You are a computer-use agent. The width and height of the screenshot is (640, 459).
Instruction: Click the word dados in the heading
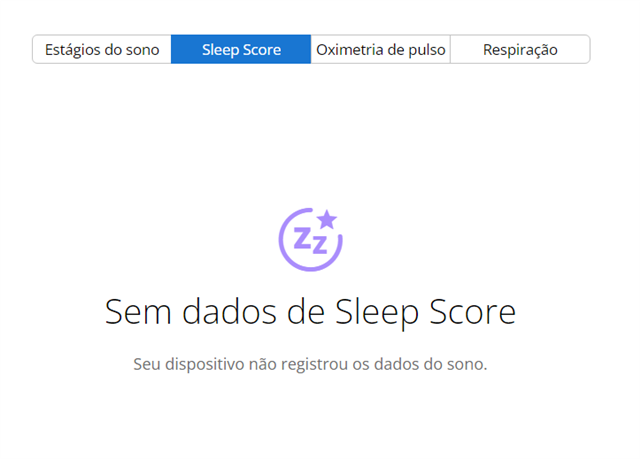pyautogui.click(x=229, y=312)
